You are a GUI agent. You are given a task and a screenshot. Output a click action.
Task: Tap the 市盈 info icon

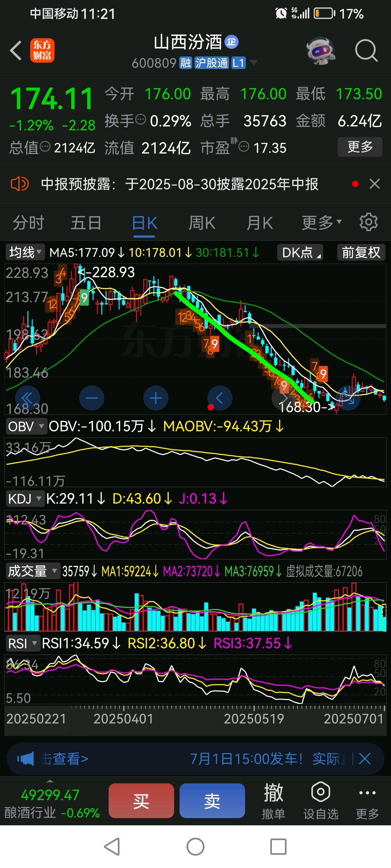point(244,146)
